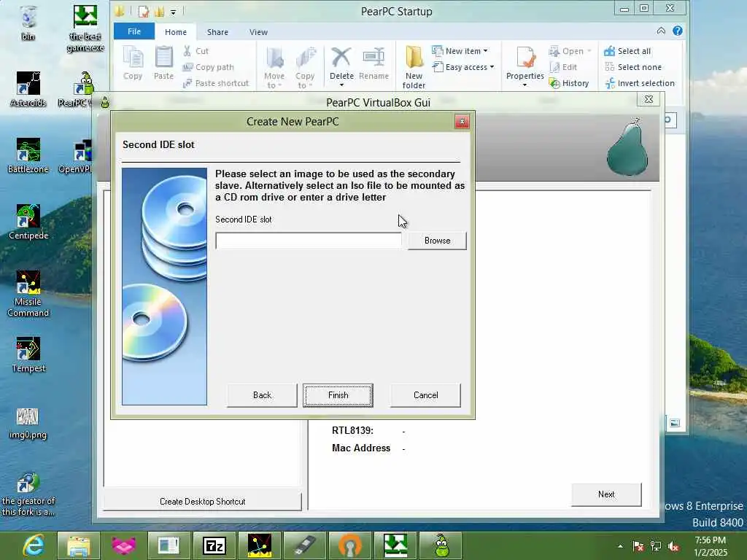This screenshot has height=560, width=747.
Task: Select the Missile Command desktop shortcut
Action: (28, 294)
